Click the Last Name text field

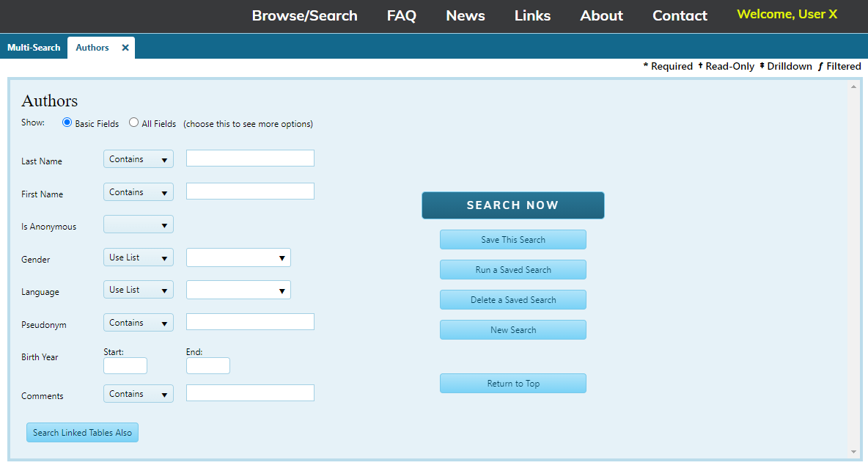pos(250,158)
